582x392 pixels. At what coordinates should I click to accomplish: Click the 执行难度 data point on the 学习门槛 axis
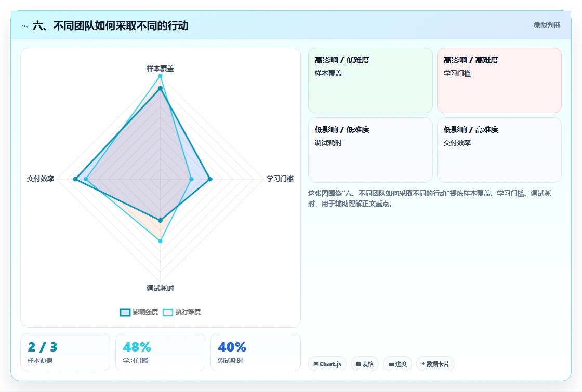coord(192,179)
